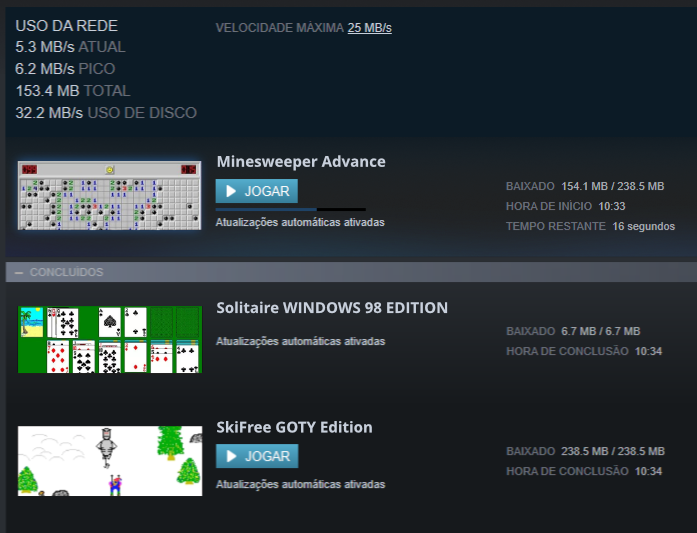
Task: Open the SkiFree GOTY Edition thumbnail
Action: pos(110,461)
